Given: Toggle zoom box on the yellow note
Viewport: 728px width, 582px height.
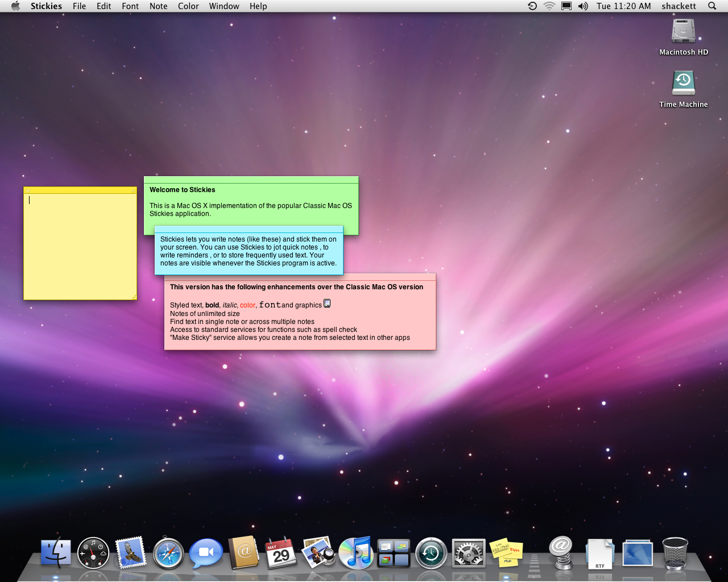Looking at the screenshot, I should [x=134, y=190].
